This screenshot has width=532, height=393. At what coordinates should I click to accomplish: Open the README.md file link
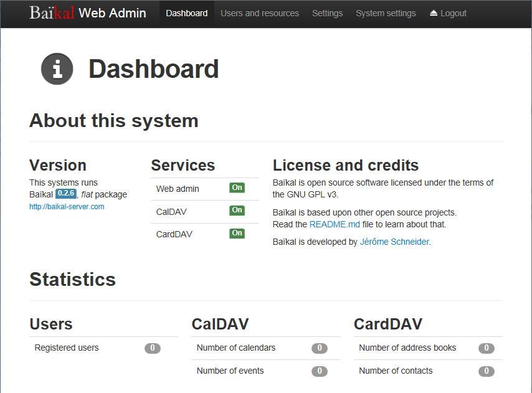point(335,224)
